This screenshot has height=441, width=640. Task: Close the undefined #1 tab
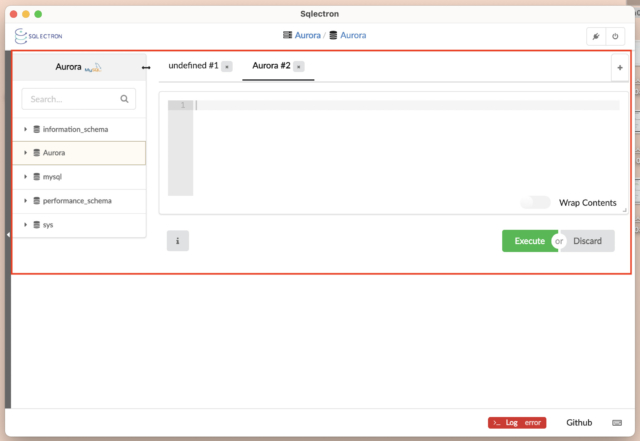pos(227,67)
